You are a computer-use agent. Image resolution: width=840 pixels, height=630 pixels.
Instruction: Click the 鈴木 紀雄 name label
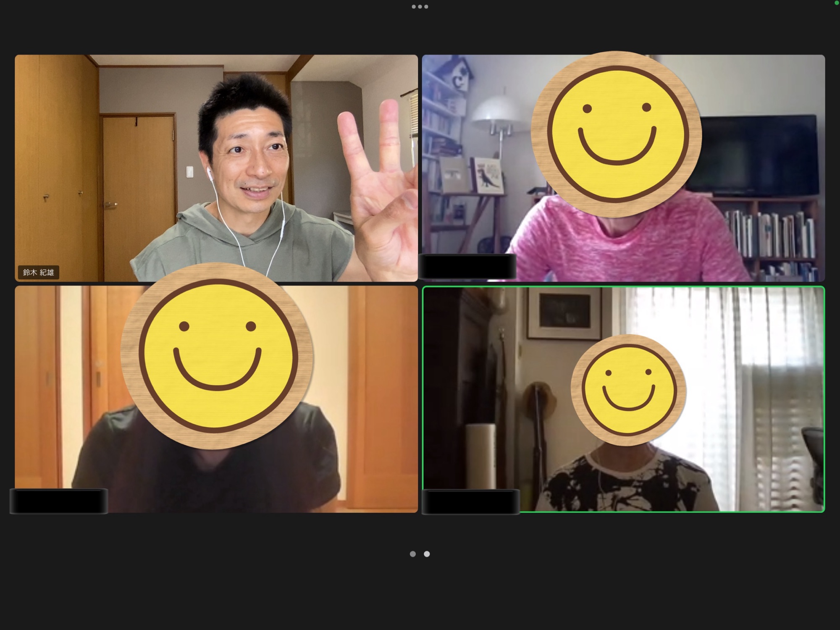click(x=38, y=272)
